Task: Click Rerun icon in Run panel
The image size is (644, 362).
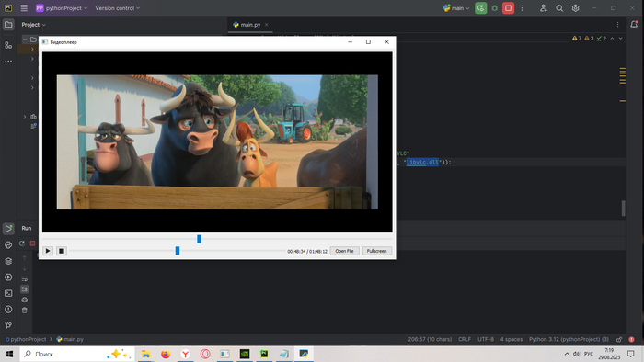Action: pos(22,243)
